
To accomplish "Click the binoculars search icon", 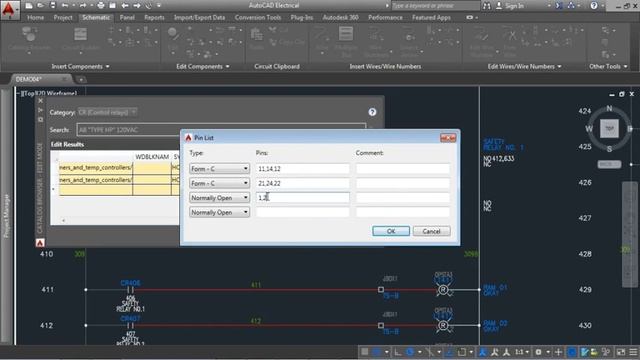I will tap(487, 6).
